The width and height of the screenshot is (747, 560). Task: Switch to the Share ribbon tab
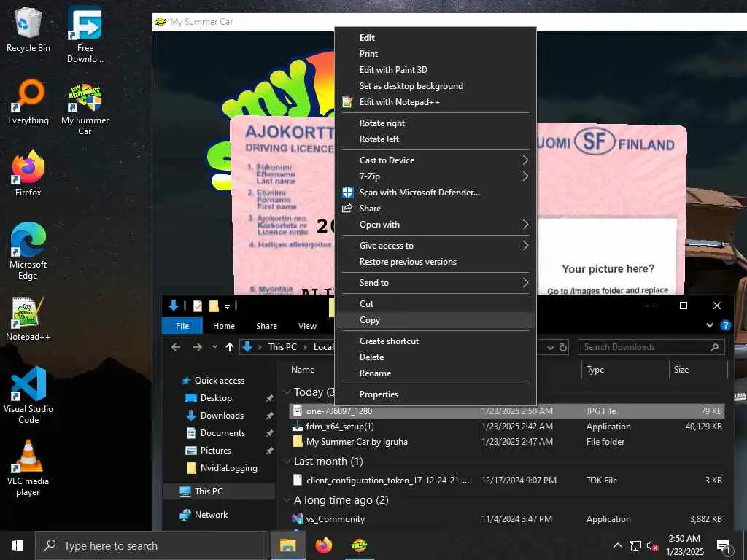pyautogui.click(x=266, y=326)
